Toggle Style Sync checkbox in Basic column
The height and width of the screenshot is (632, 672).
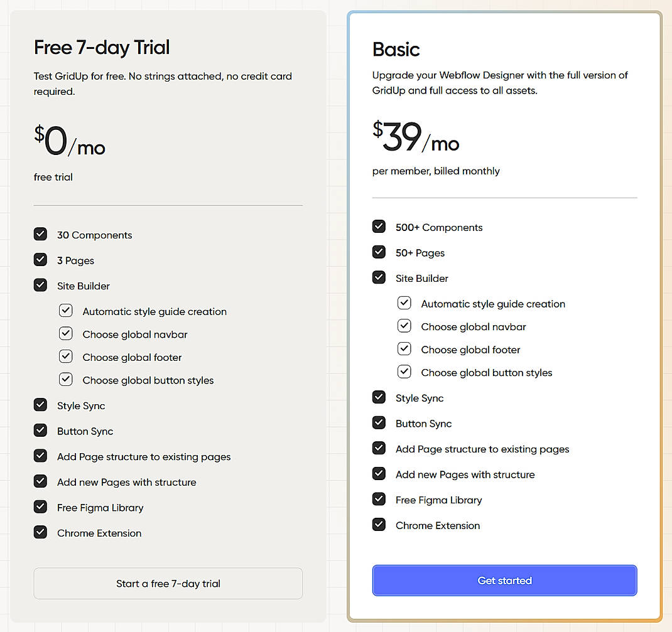(379, 397)
